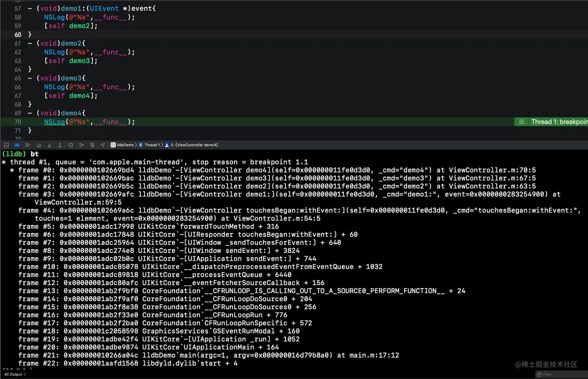This screenshot has height=379, width=588.
Task: Click frame #22 libdyld.dylib start line
Action: (128, 363)
